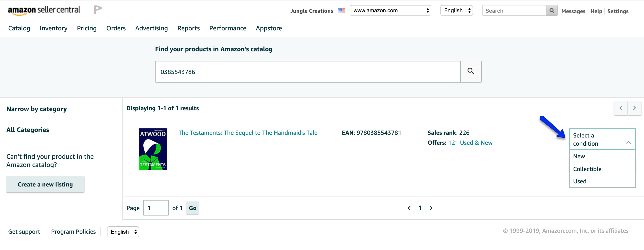Open the Advertising menu
The height and width of the screenshot is (250, 644).
tap(151, 28)
